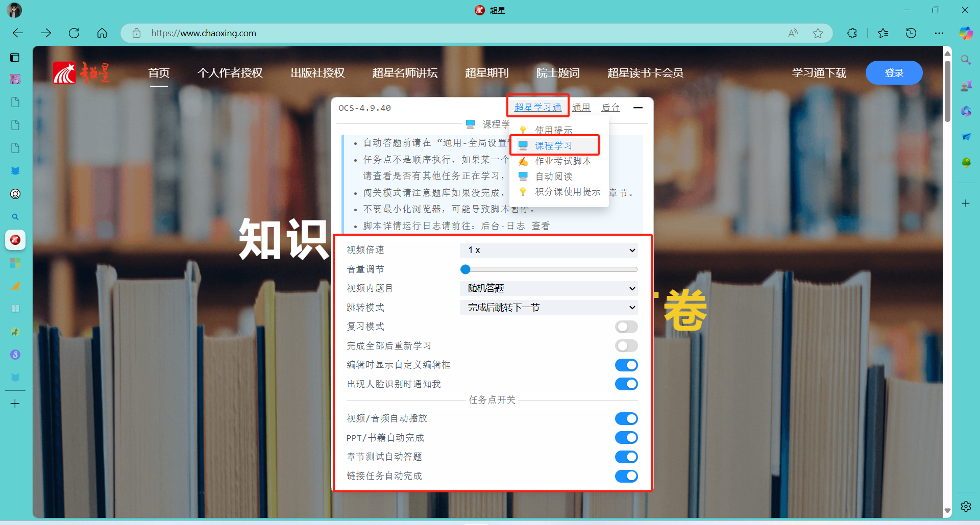Screen dimensions: 980x525
Task: Open the sidebar search icon on the right
Action: coord(966,60)
